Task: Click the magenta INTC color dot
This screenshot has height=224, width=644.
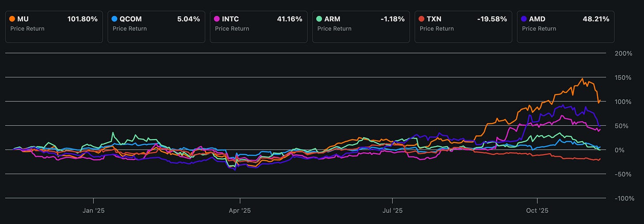Action: click(x=217, y=19)
